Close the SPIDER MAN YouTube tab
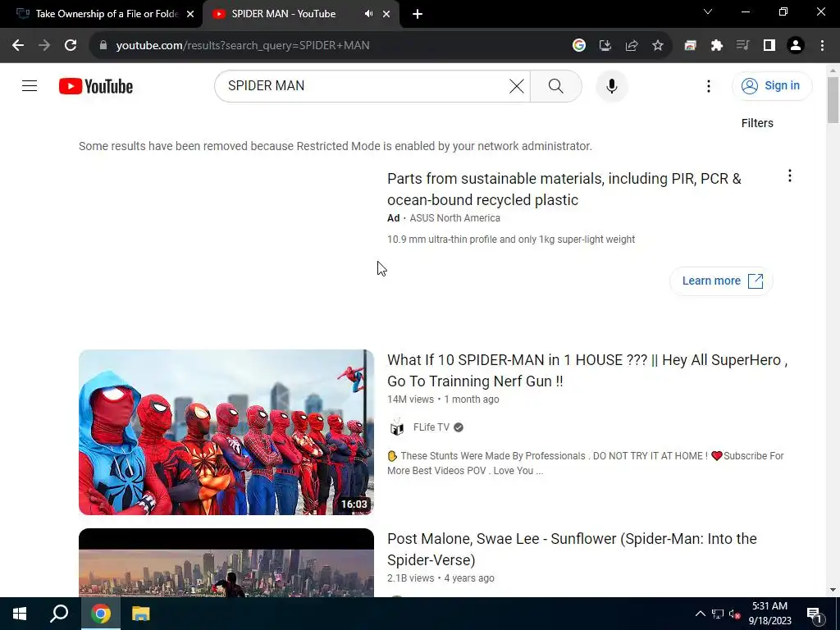This screenshot has height=630, width=840. click(x=386, y=14)
